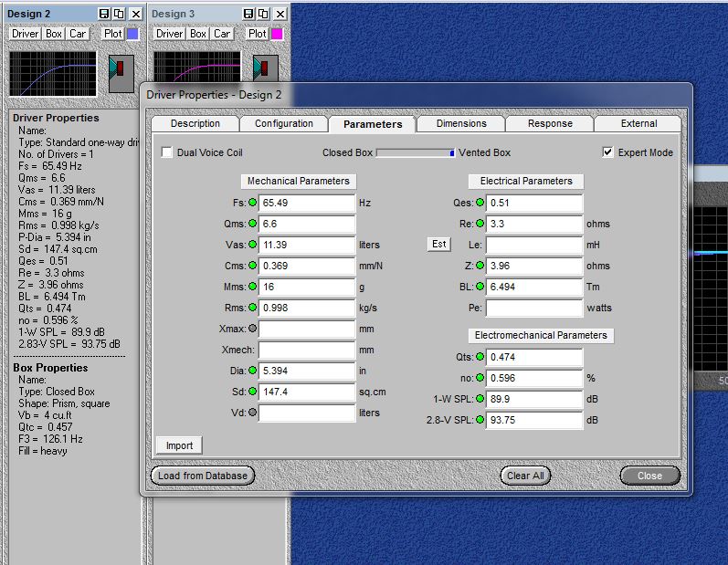Switch to the Dimensions tab
The width and height of the screenshot is (728, 565).
tap(461, 123)
